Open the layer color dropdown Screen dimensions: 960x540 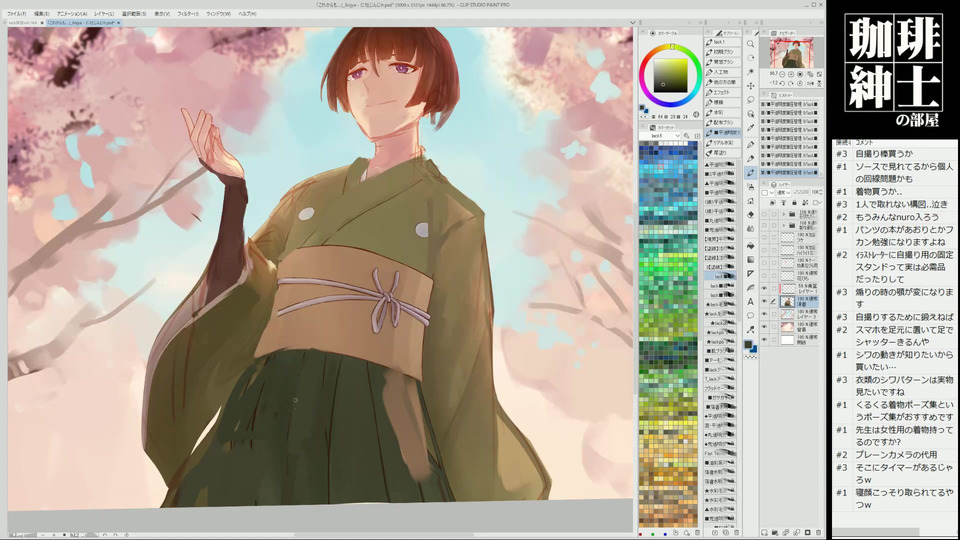(x=768, y=192)
